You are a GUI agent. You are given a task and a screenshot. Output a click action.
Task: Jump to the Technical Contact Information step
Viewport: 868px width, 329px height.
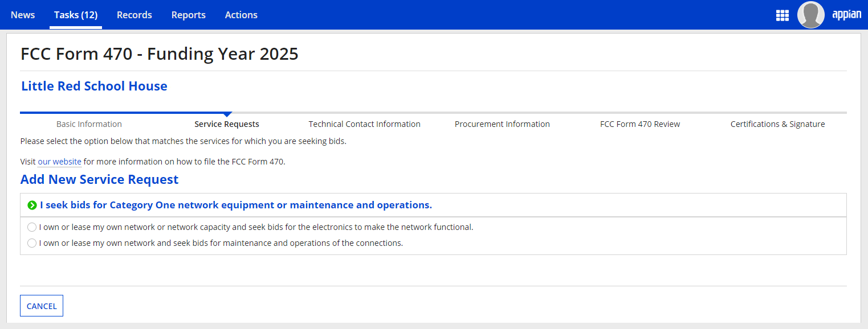tap(364, 124)
